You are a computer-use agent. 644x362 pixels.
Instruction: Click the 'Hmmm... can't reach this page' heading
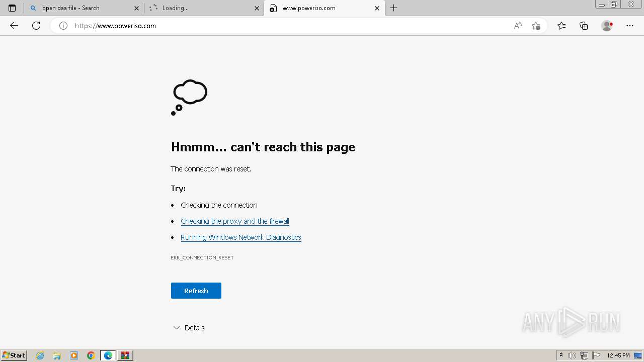[263, 147]
